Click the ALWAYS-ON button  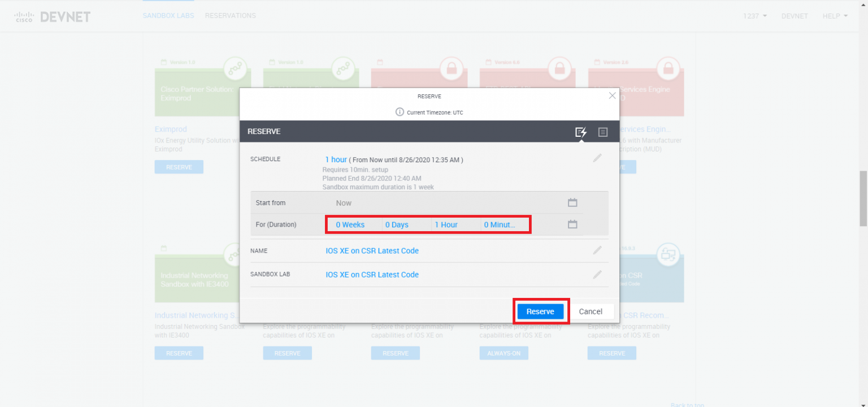[504, 353]
